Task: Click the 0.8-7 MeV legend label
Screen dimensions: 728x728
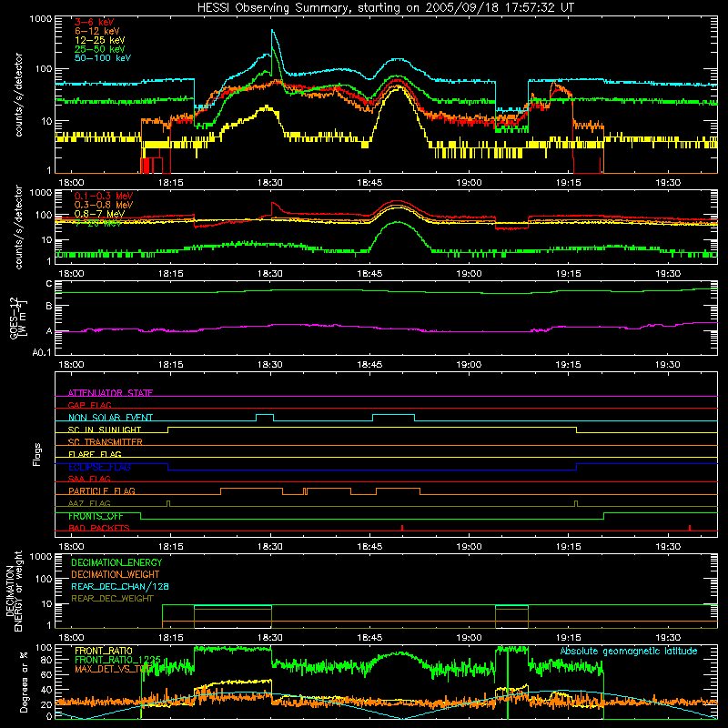Action: coord(99,214)
